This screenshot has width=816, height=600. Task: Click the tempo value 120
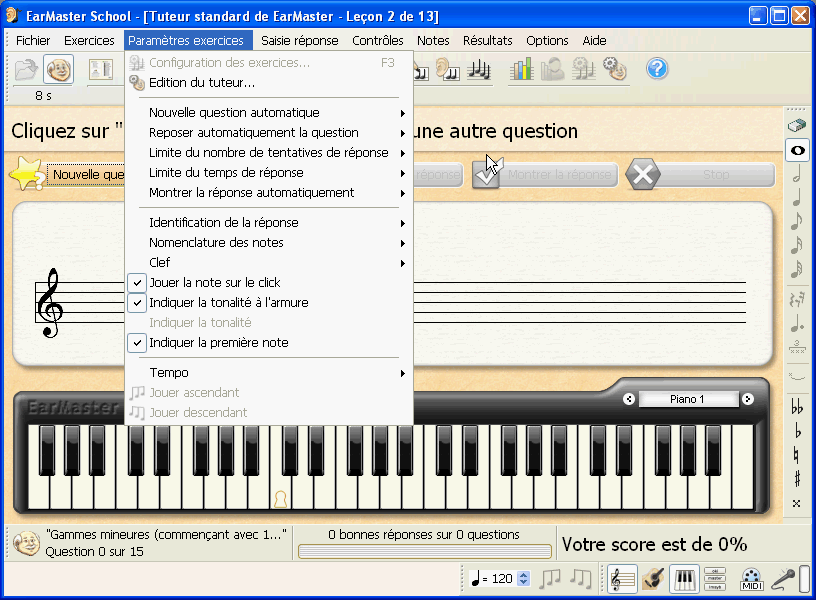coord(502,579)
